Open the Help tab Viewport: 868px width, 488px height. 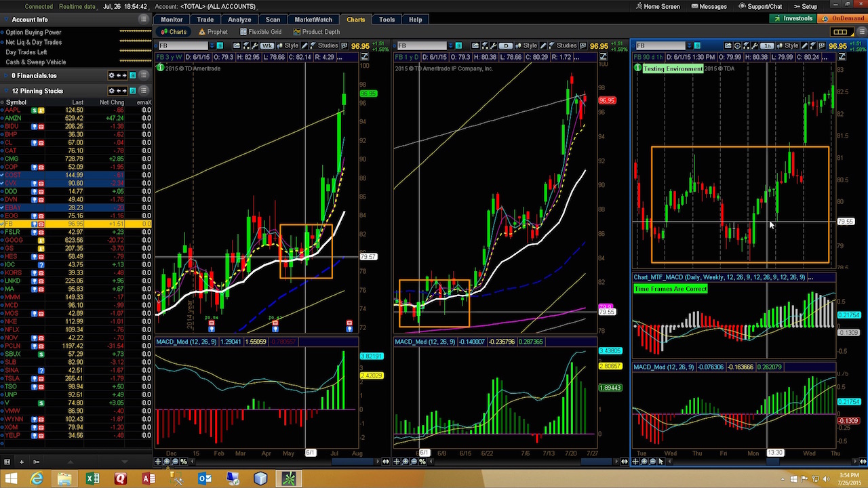coord(415,20)
